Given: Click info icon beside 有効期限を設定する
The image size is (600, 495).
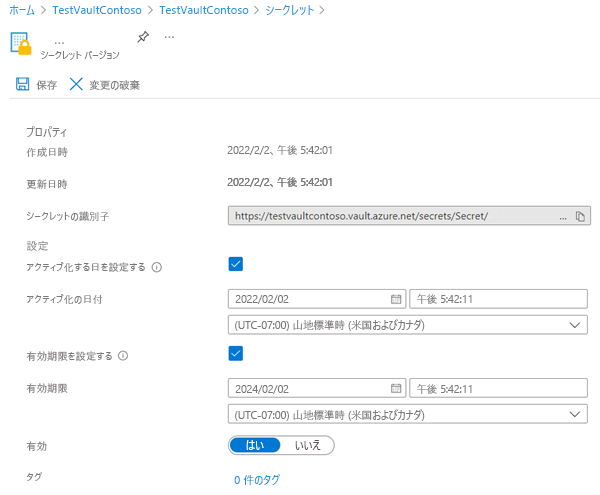Looking at the screenshot, I should (x=123, y=356).
